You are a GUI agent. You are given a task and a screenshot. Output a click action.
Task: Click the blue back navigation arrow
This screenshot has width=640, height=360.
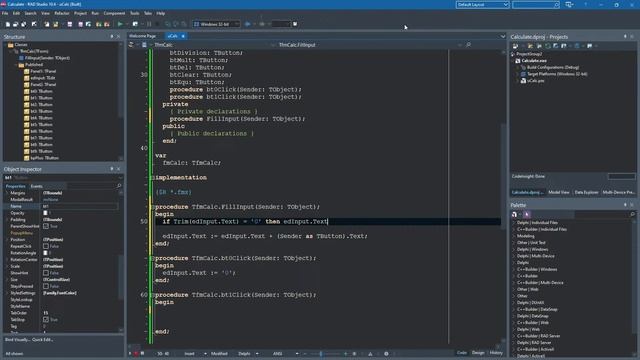pos(247,24)
